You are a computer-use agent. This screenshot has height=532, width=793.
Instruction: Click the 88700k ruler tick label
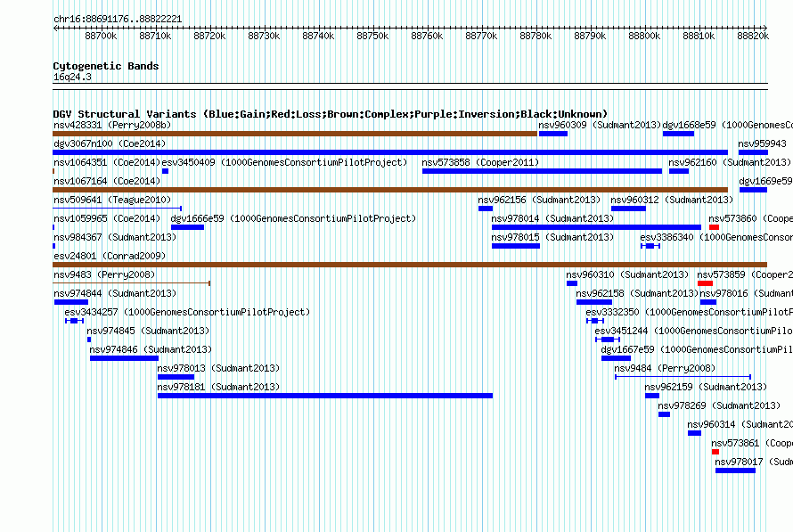101,37
